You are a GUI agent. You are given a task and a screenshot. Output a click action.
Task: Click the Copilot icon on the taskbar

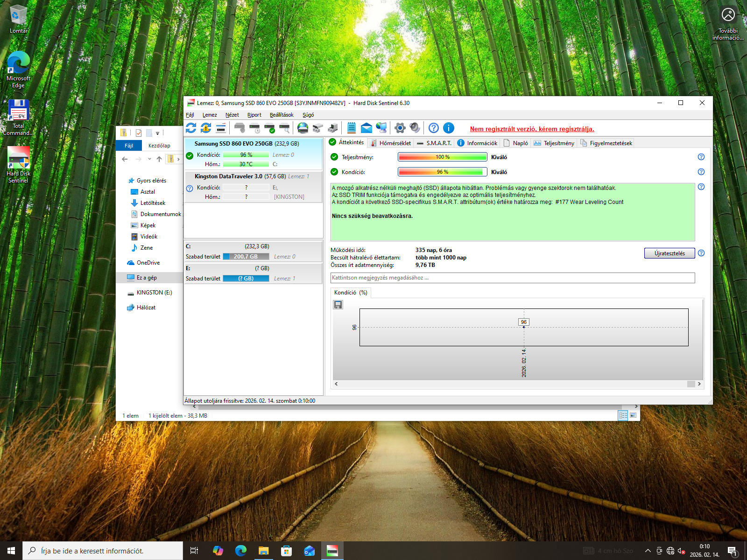(218, 551)
